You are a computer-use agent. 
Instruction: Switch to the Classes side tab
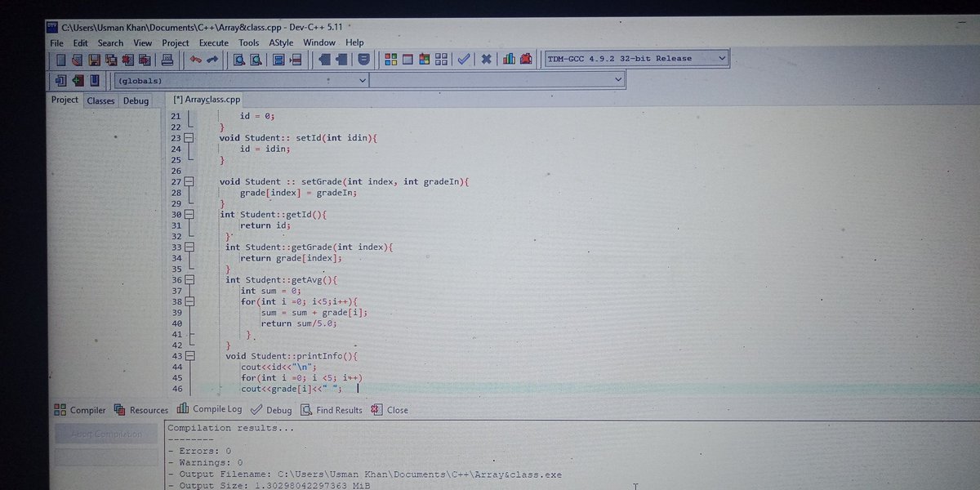(101, 100)
